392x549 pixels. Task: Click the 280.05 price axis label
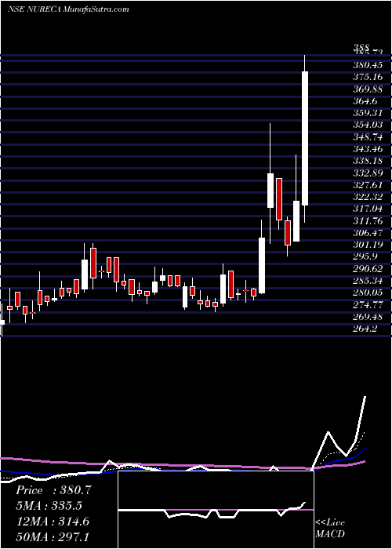pyautogui.click(x=368, y=293)
